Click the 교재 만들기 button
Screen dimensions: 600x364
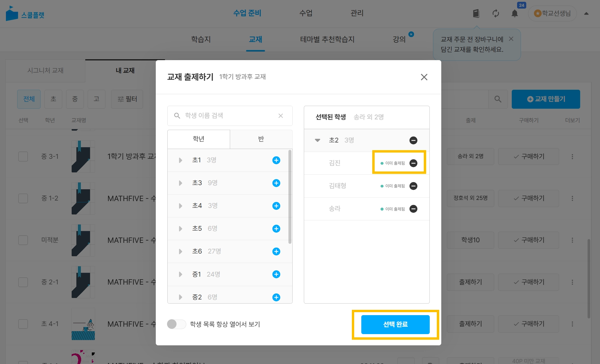(546, 99)
